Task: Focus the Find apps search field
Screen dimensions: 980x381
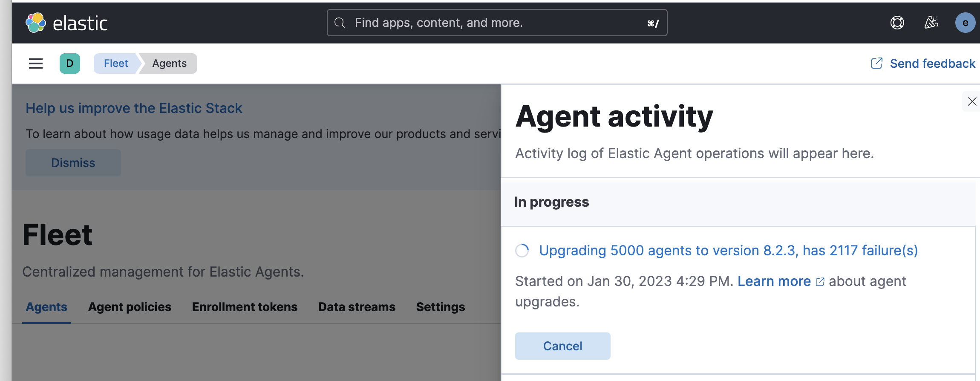Action: coord(497,23)
